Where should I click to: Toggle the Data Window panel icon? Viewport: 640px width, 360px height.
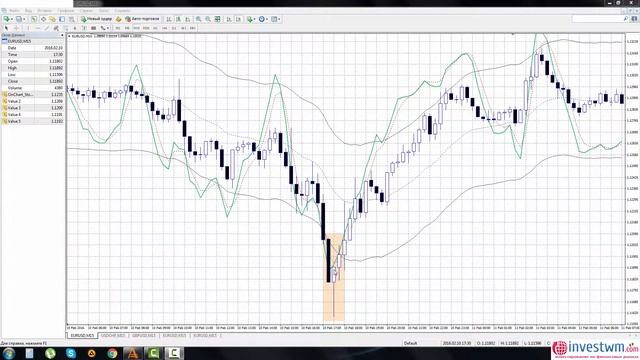pyautogui.click(x=43, y=19)
